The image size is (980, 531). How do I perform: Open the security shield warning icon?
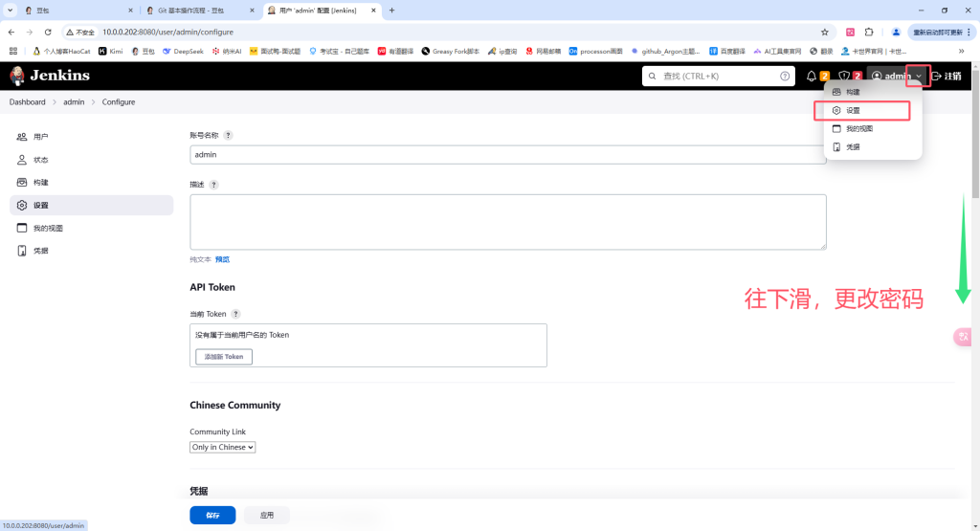point(844,76)
